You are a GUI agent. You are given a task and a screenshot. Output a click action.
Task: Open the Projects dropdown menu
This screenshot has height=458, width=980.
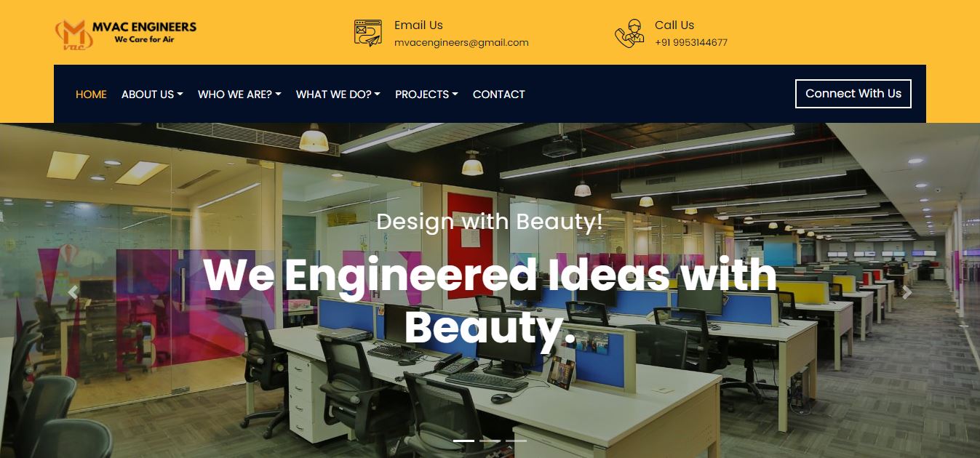(426, 95)
